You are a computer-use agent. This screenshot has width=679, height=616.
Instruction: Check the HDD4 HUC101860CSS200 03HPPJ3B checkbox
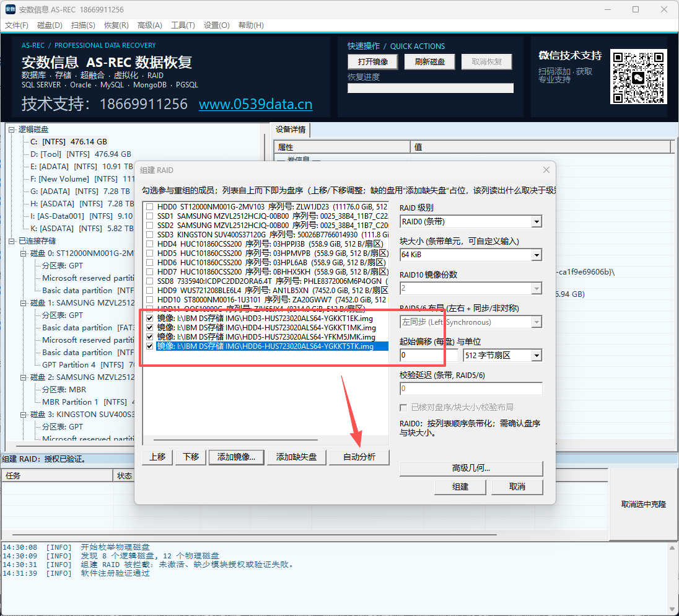pyautogui.click(x=149, y=244)
